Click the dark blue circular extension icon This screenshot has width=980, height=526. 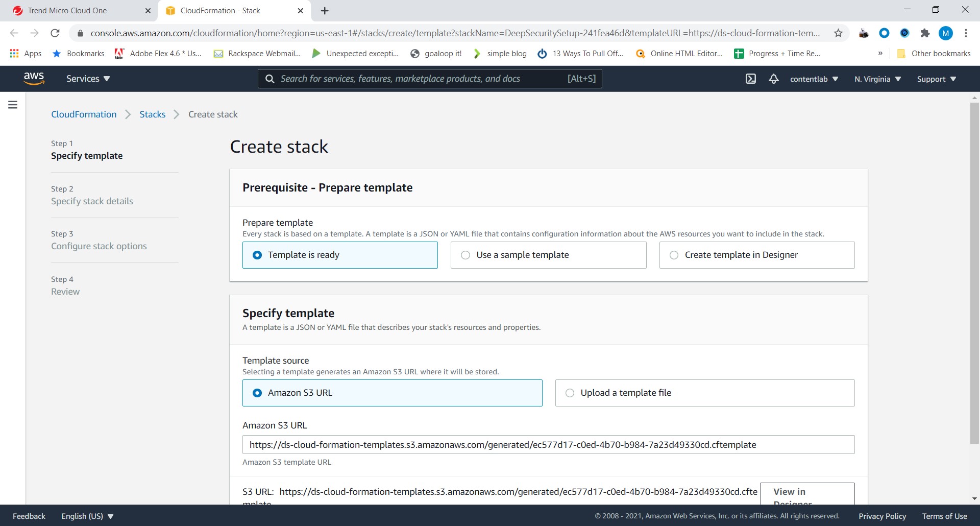tap(904, 33)
